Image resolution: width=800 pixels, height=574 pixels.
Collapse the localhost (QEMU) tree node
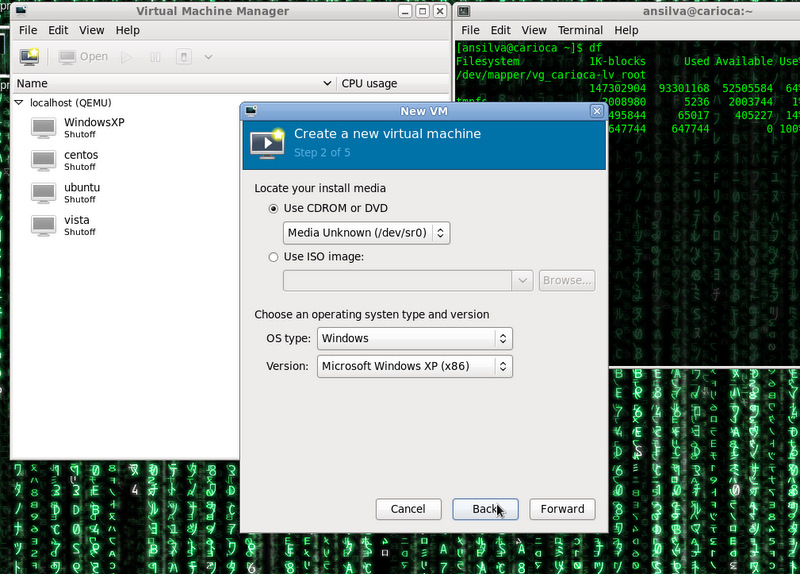pos(19,103)
